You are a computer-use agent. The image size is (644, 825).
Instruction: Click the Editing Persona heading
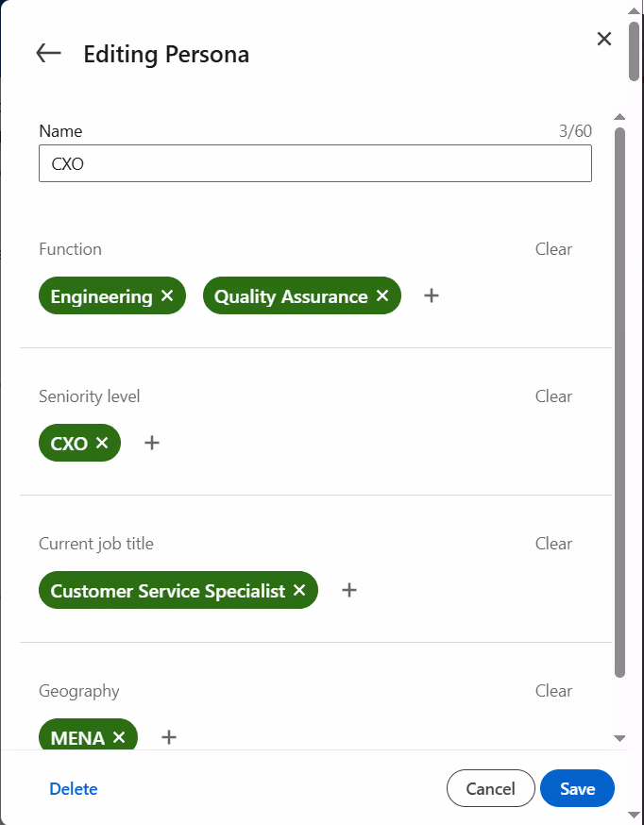(x=166, y=54)
